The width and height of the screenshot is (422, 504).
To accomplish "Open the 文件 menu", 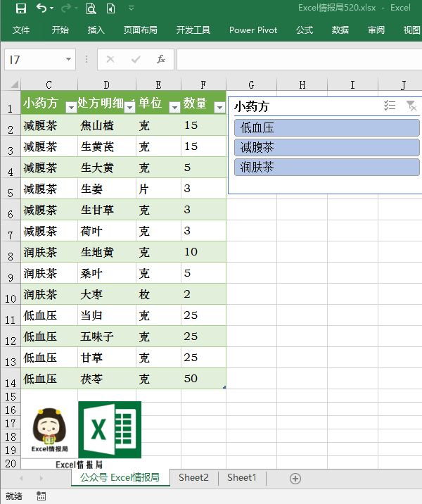I will point(21,30).
